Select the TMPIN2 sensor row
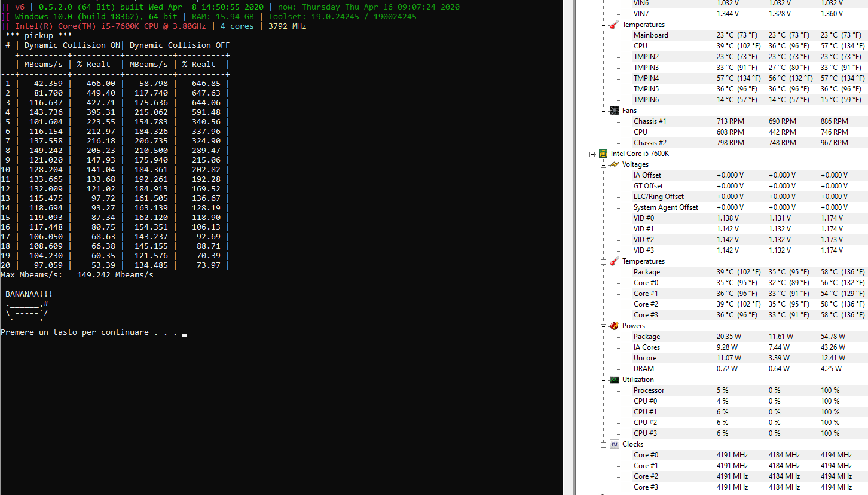Viewport: 868px width, 495px height. point(750,57)
